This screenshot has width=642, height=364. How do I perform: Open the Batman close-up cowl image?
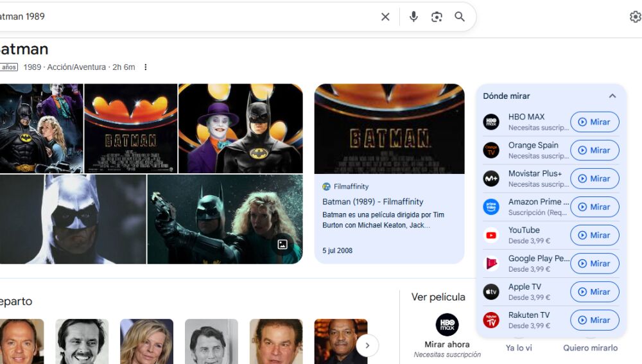(x=73, y=219)
